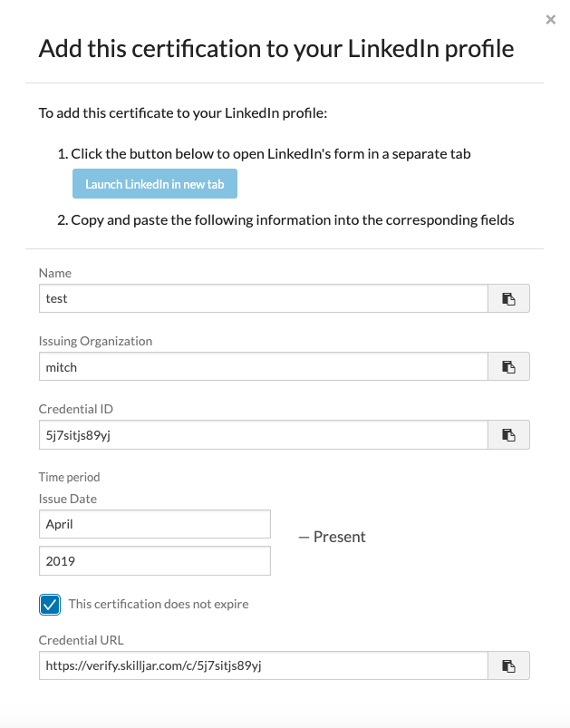This screenshot has width=570, height=728.
Task: Copy the Name value with clipboard icon
Action: coord(508,298)
